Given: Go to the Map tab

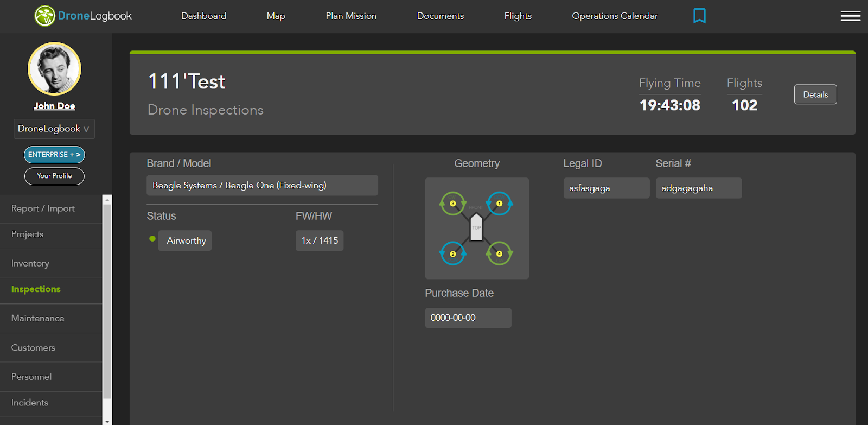Looking at the screenshot, I should 276,16.
